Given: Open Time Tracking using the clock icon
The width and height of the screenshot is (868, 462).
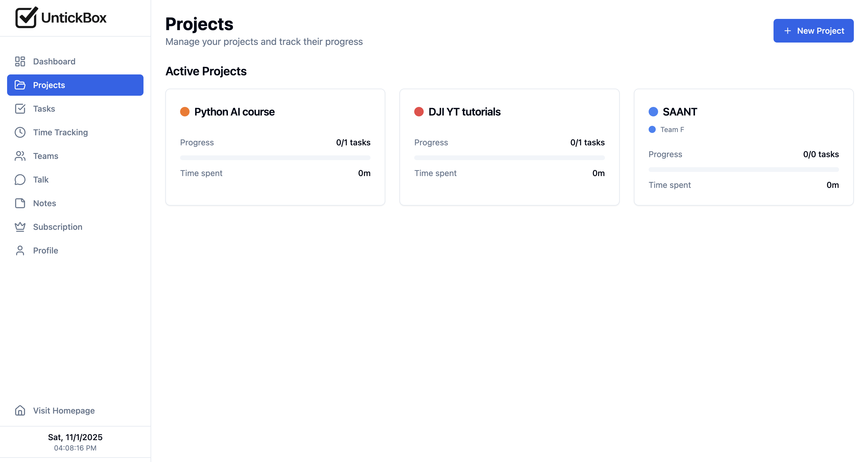Looking at the screenshot, I should tap(20, 132).
